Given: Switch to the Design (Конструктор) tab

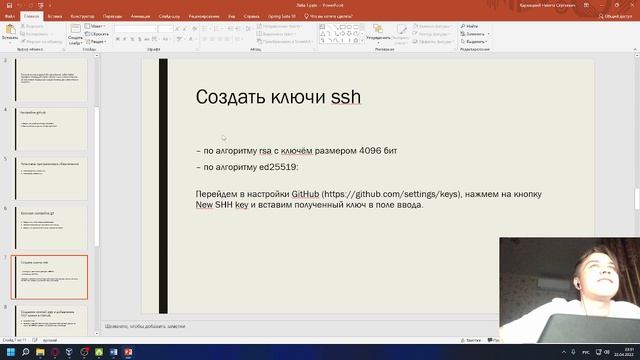Looking at the screenshot, I should click(82, 16).
